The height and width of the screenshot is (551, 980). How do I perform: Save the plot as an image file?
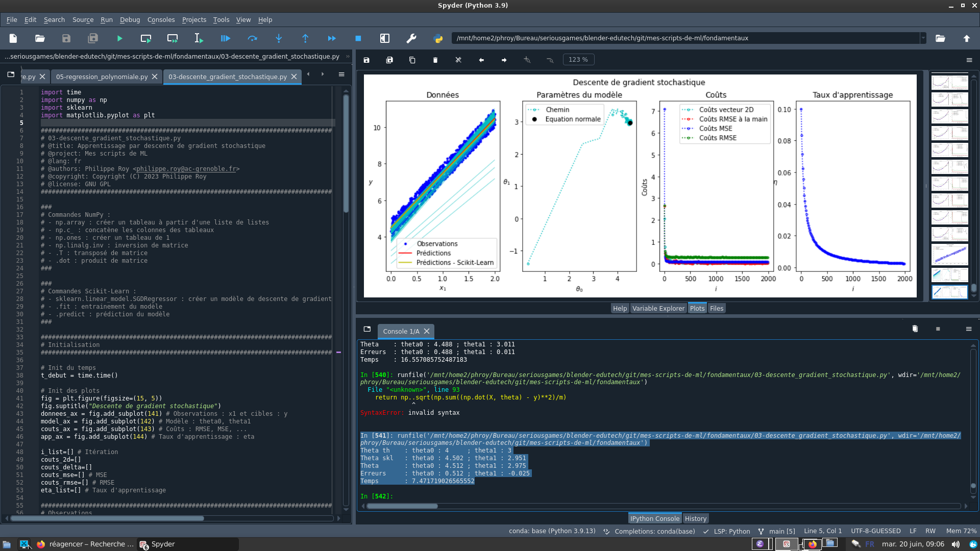pyautogui.click(x=366, y=60)
